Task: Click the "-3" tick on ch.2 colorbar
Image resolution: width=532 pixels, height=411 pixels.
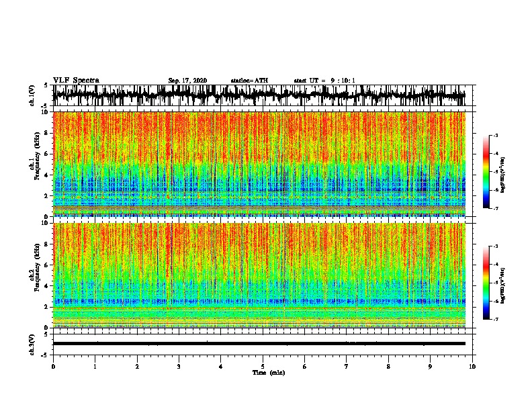Action: pyautogui.click(x=496, y=246)
